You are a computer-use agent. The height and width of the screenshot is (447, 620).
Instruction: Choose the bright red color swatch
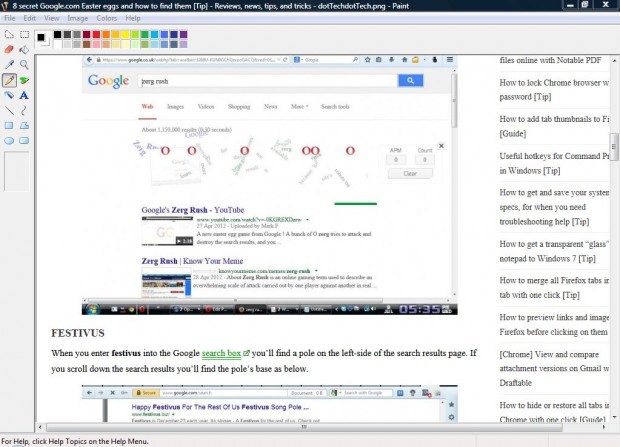tap(96, 34)
